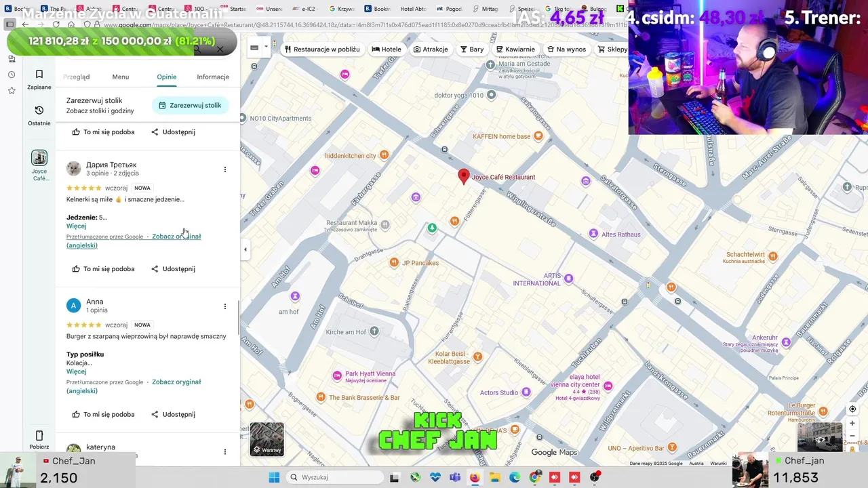This screenshot has width=868, height=488.
Task: Open the Informacje tab
Action: point(213,77)
